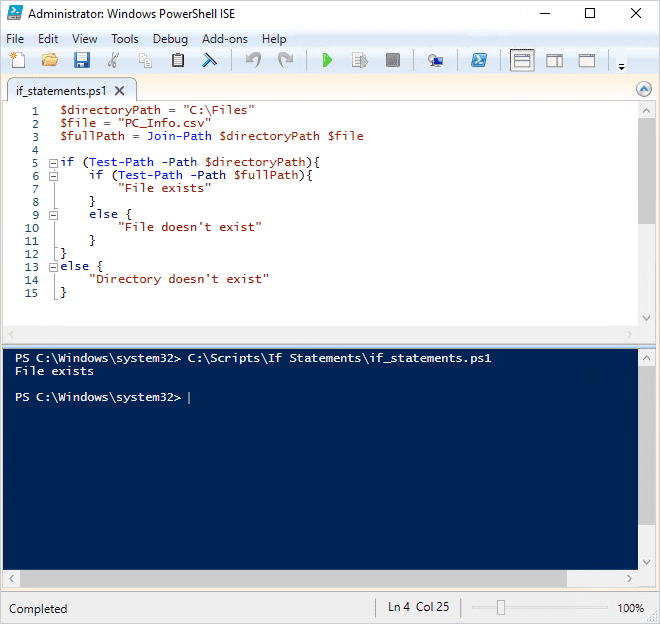
Task: Click the console scroll left arrow
Action: [11, 579]
